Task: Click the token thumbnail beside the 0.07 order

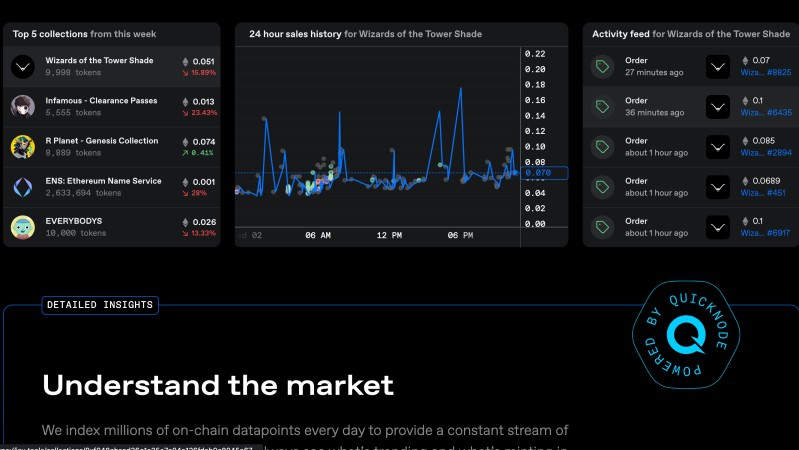Action: click(718, 67)
